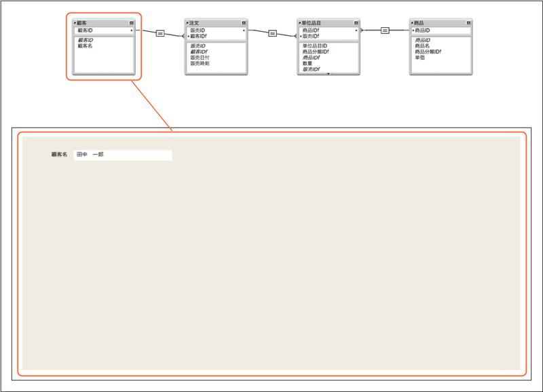Viewport: 543px width, 392px height.
Task: Click the arrow icon on the 商品 table header
Action: pos(412,23)
